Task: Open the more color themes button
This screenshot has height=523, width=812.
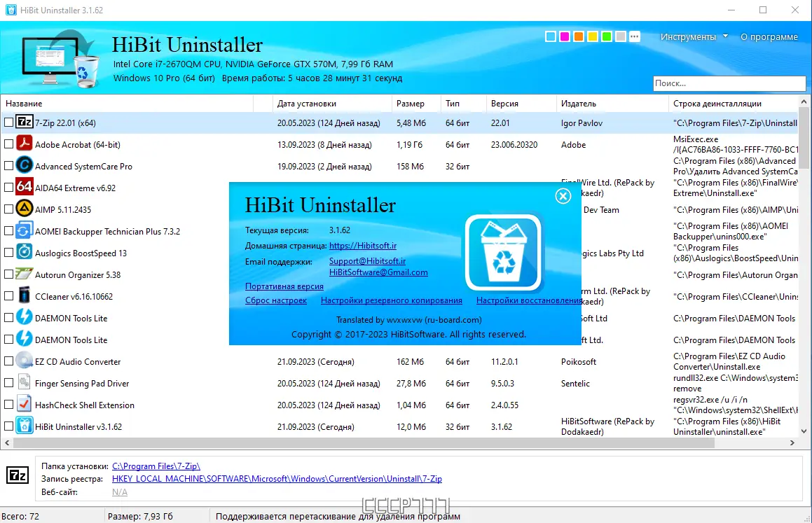Action: point(635,36)
